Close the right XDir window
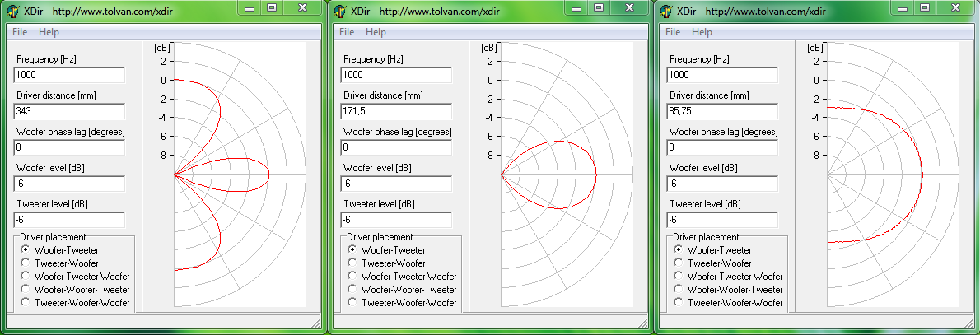This screenshot has width=980, height=335. click(955, 7)
